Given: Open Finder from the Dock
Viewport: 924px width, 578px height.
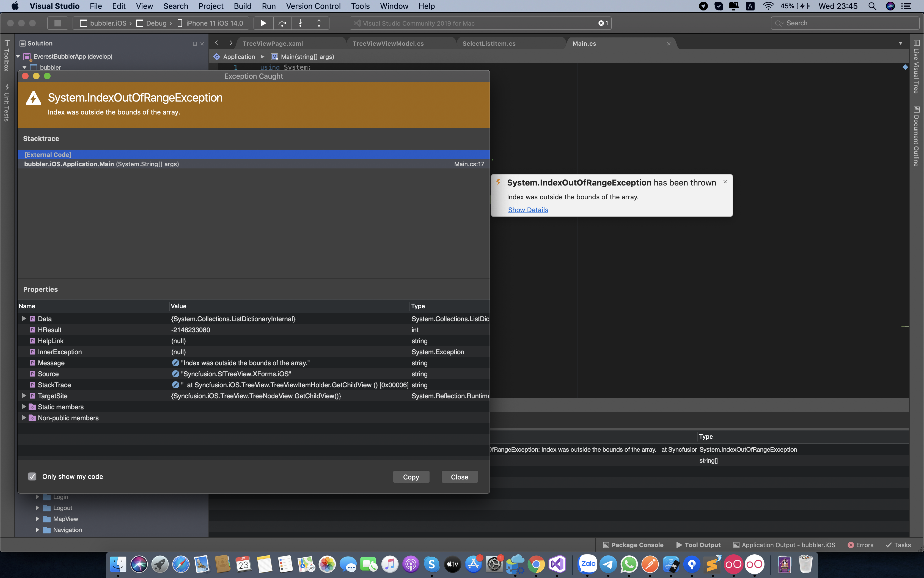Looking at the screenshot, I should (x=118, y=564).
